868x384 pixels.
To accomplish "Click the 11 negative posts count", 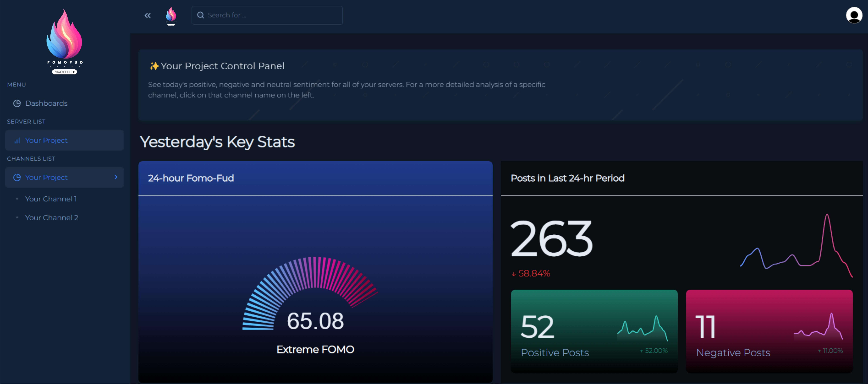I will pyautogui.click(x=706, y=327).
